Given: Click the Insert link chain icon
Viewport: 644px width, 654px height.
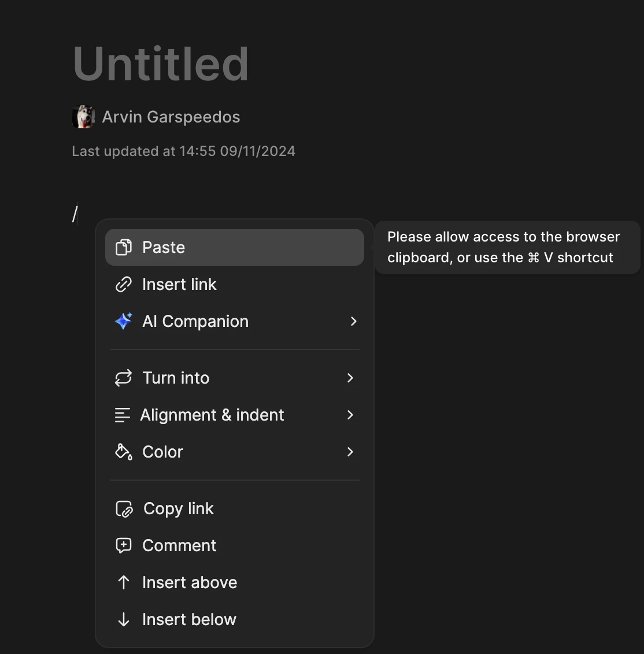Looking at the screenshot, I should coord(123,284).
